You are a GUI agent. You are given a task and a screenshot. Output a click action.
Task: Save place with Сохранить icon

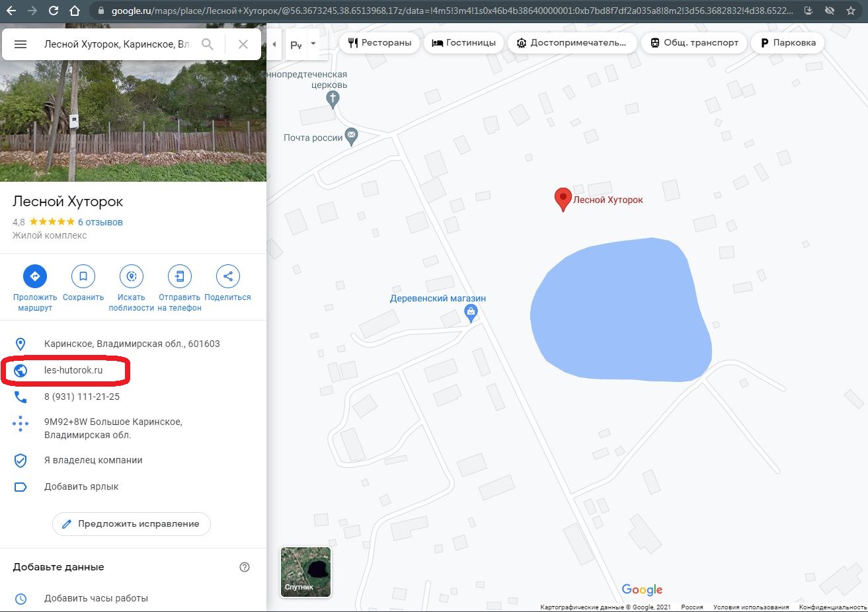(83, 276)
